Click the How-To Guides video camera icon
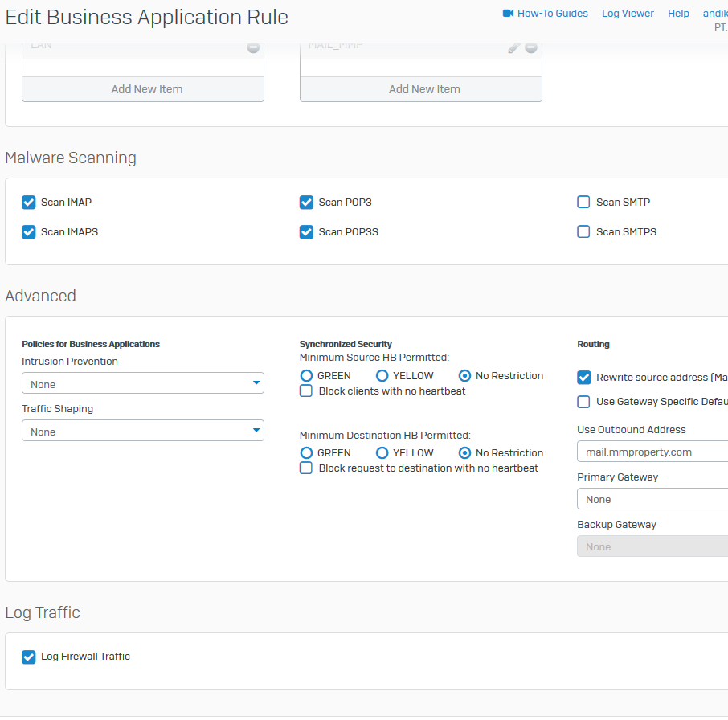 click(x=508, y=14)
